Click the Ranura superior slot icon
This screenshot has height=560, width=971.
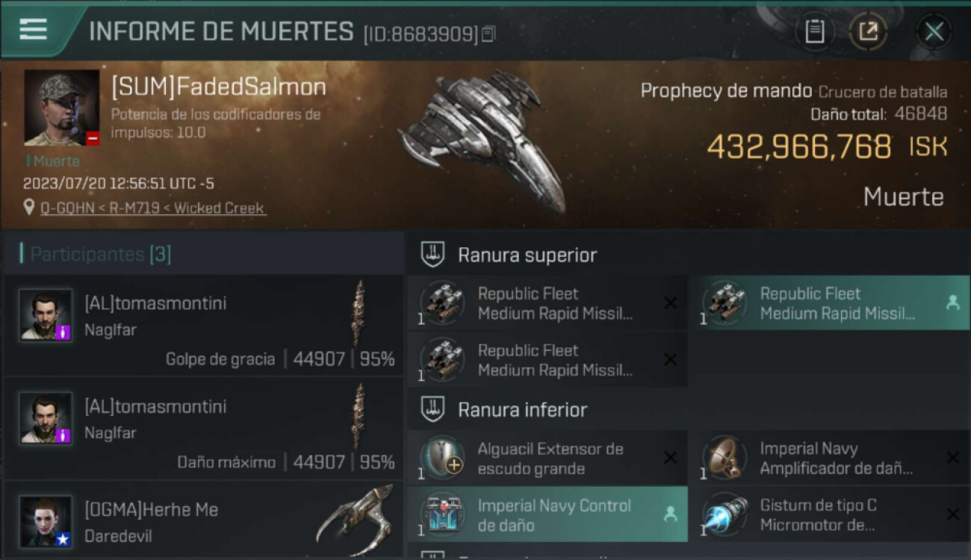tap(432, 255)
